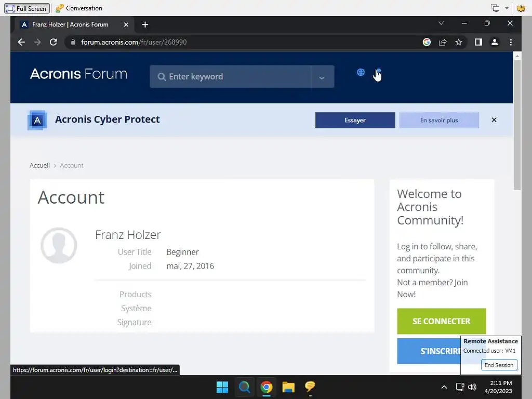Click the network tray icon
The image size is (532, 399).
(x=460, y=387)
